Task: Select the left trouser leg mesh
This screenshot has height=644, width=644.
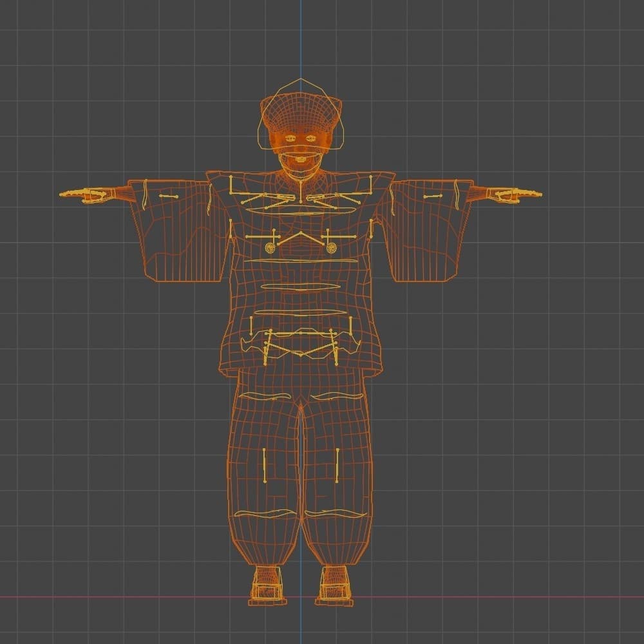Action: (263, 468)
